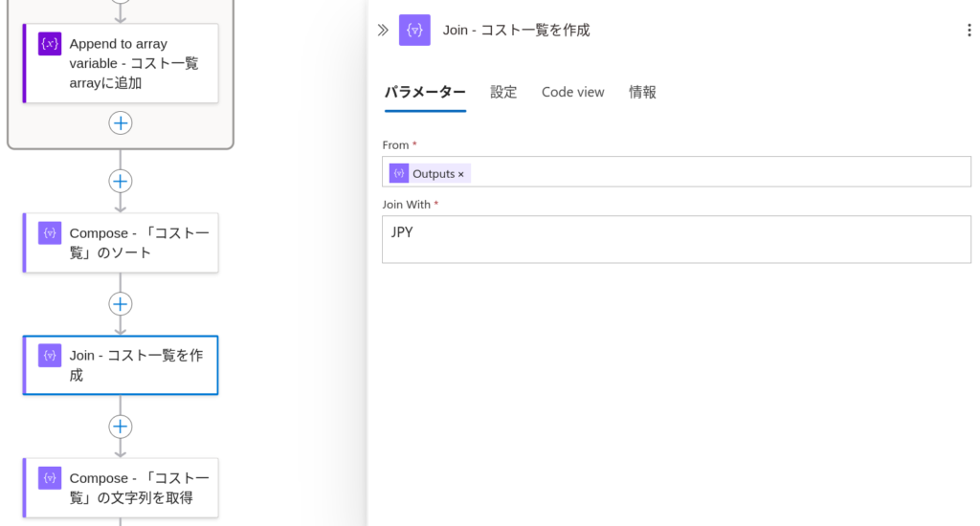
Task: Select the パラメーター tab
Action: (x=425, y=92)
